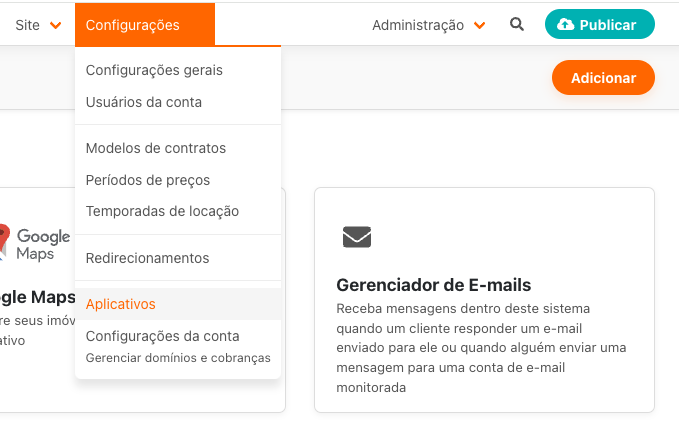This screenshot has width=679, height=434.
Task: Go to Redirecionamentos
Action: tap(147, 258)
